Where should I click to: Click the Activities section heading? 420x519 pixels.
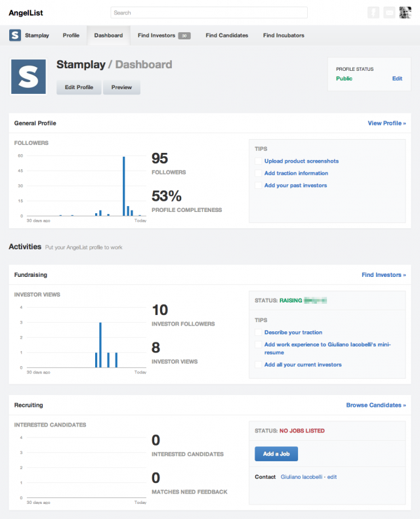pyautogui.click(x=25, y=247)
